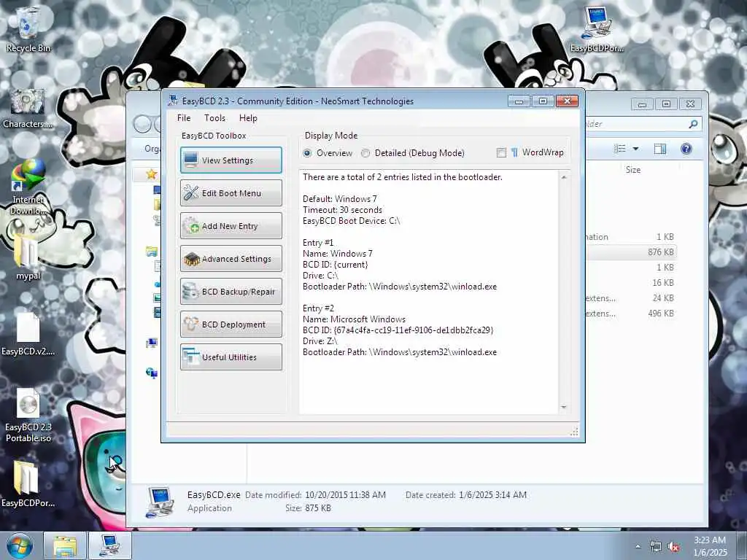Select the EasyBCD.v2 file on desktop
Image resolution: width=747 pixels, height=560 pixels.
tap(28, 334)
